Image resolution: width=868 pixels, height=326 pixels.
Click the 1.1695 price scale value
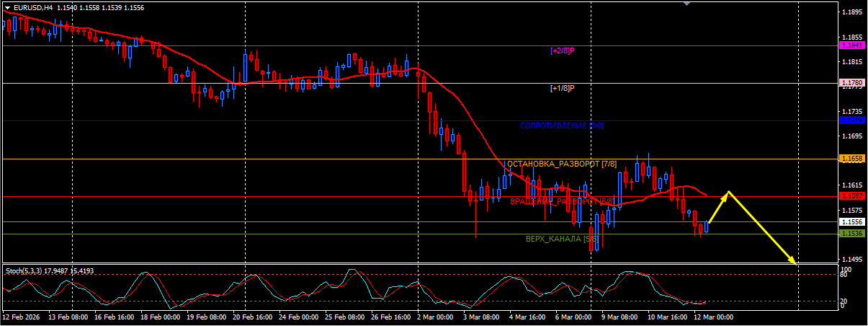click(853, 136)
